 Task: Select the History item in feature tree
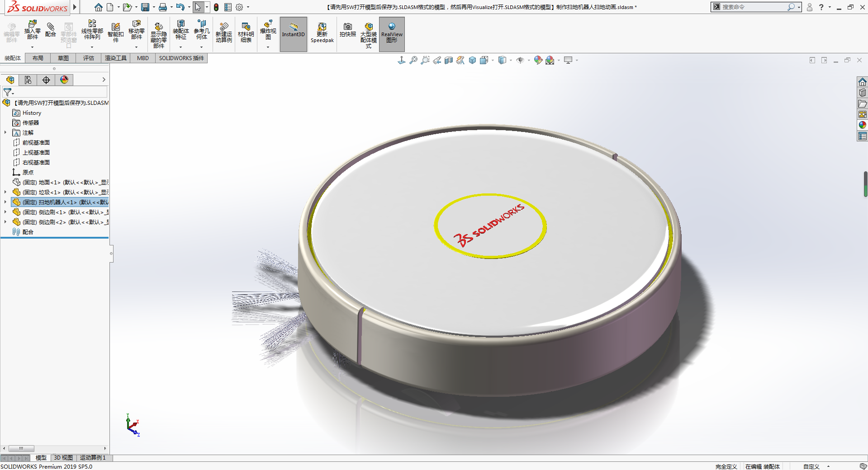click(x=32, y=113)
